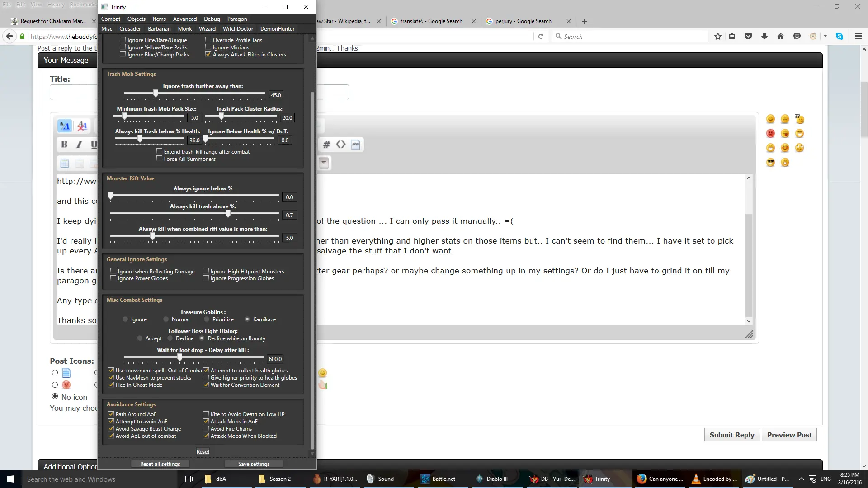Click the font size A icon in editor
The width and height of the screenshot is (868, 488).
point(65,126)
